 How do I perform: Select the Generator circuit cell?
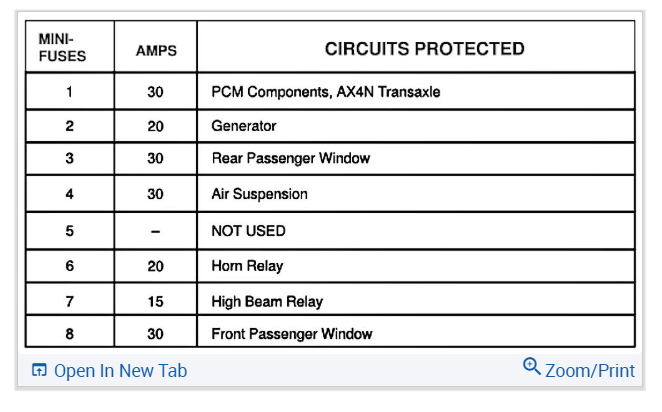tap(244, 126)
